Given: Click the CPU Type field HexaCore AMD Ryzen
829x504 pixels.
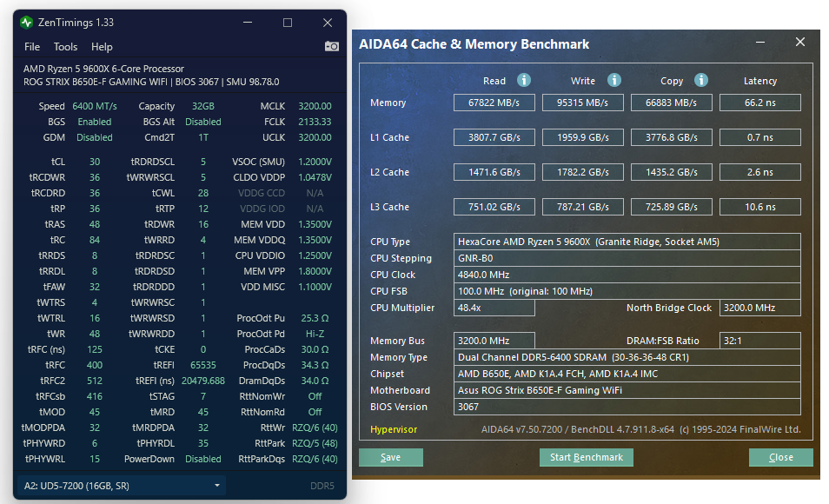Looking at the screenshot, I should (627, 242).
